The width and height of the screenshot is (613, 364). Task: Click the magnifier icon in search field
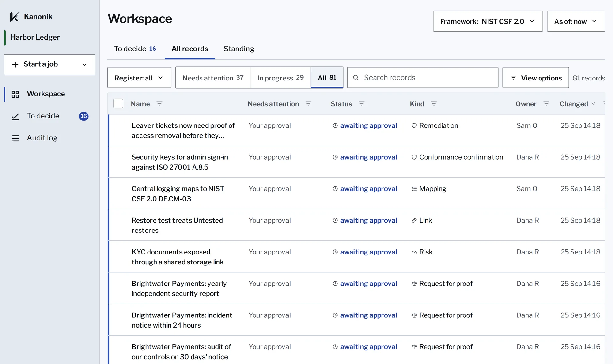tap(356, 78)
